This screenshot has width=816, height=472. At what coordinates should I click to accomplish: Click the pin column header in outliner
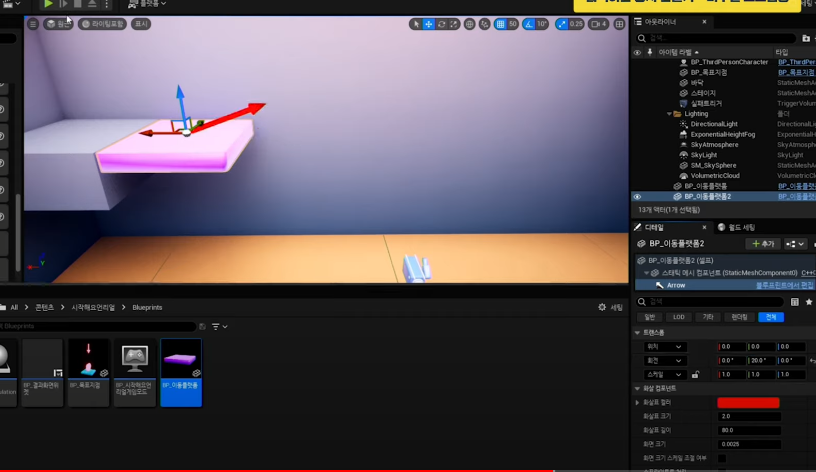click(649, 52)
